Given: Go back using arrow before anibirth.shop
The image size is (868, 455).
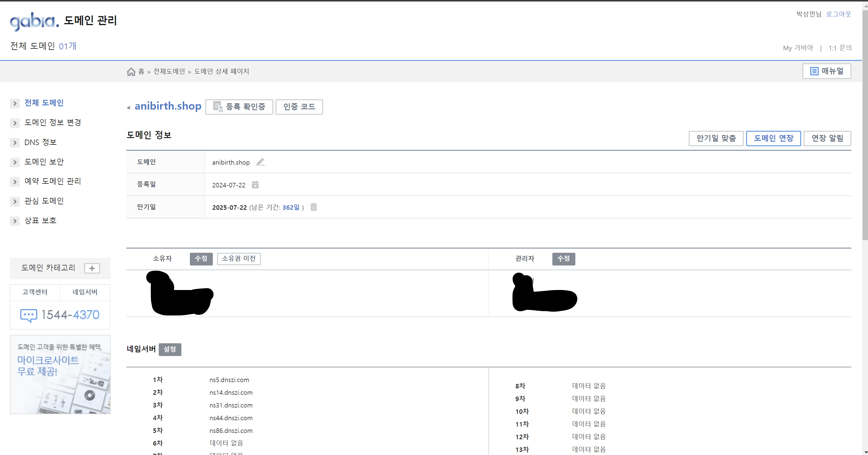Looking at the screenshot, I should tap(129, 107).
